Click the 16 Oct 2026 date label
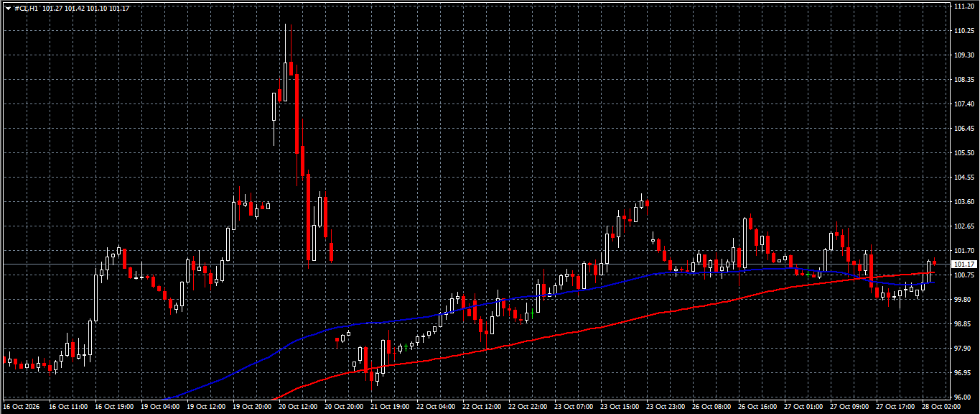980x414 pixels. coord(21,407)
